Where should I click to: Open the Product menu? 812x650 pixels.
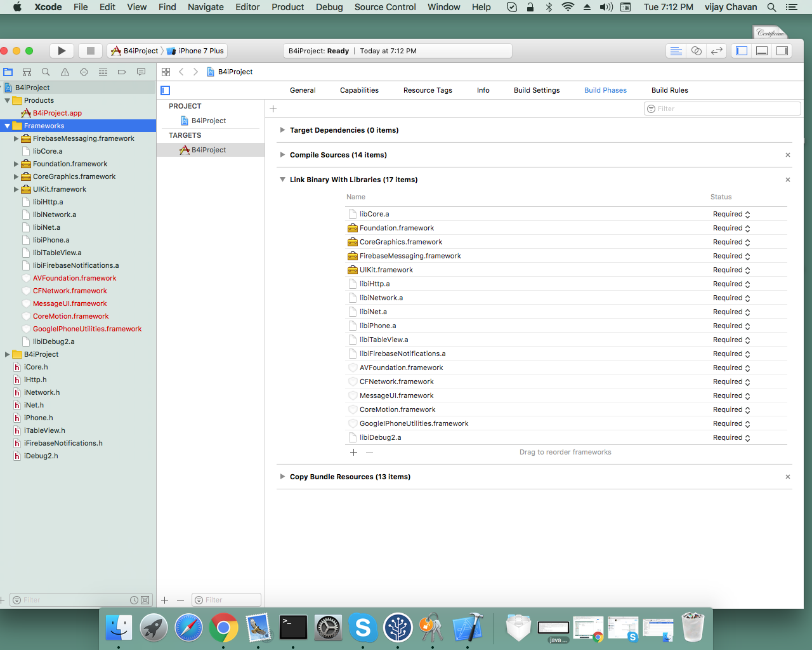pos(288,7)
